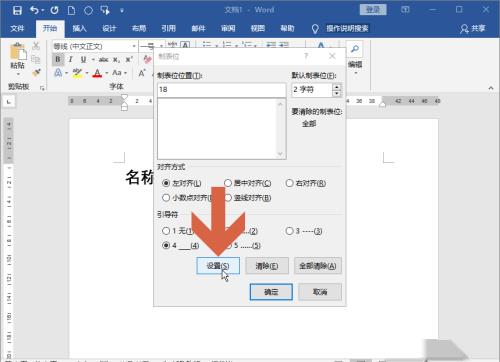Screen dimensions: 500x362
Task: Select the 居中对齐(C) alignment radio button
Action: point(228,183)
